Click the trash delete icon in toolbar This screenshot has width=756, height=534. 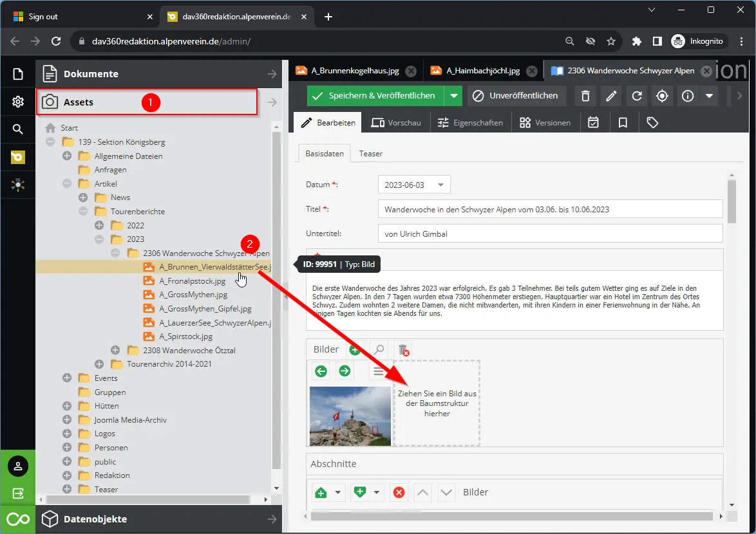click(x=585, y=96)
